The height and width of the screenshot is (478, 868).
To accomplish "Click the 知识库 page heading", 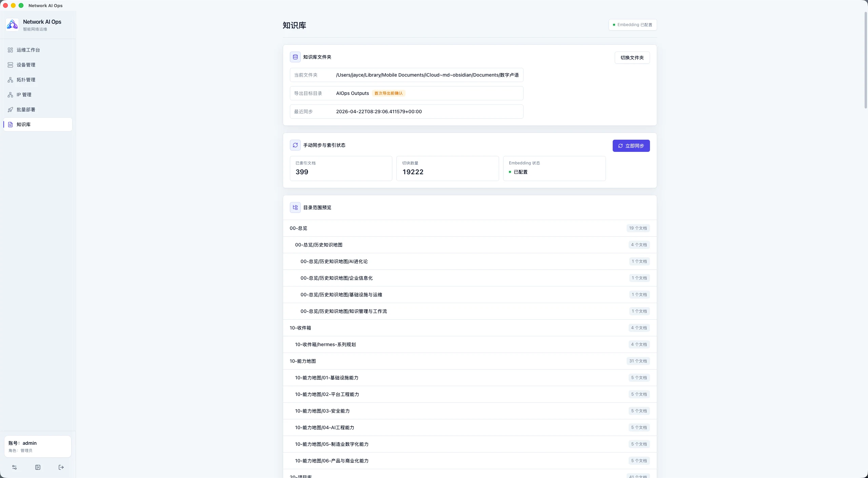I will [294, 25].
